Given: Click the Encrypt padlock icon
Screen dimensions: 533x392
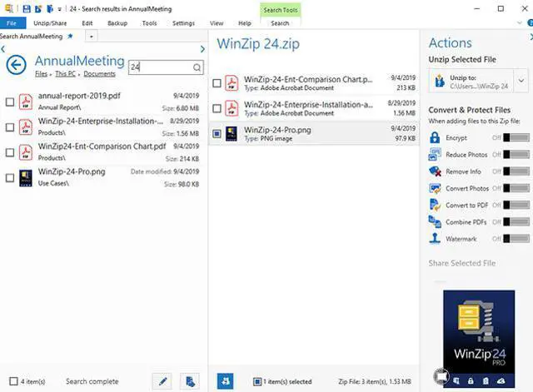Looking at the screenshot, I should [435, 137].
